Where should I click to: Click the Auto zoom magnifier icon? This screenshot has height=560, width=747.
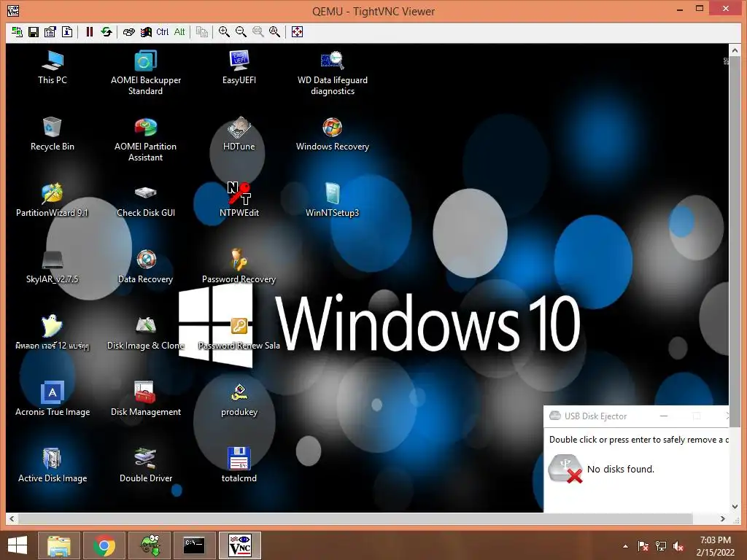pyautogui.click(x=275, y=32)
